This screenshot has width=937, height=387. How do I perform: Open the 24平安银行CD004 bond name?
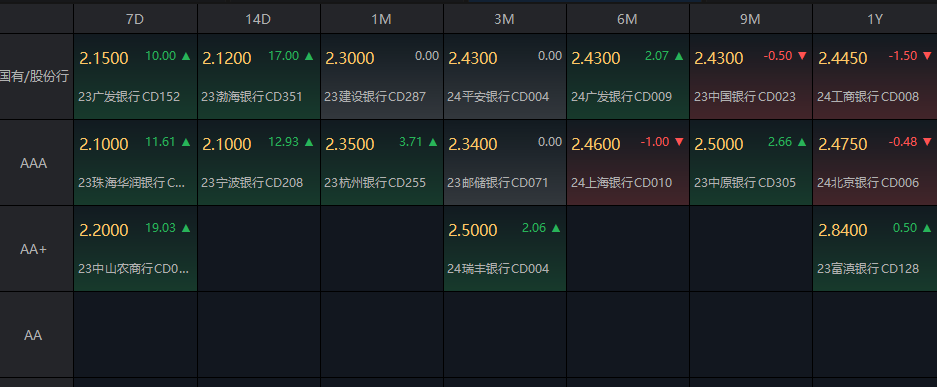(x=498, y=97)
